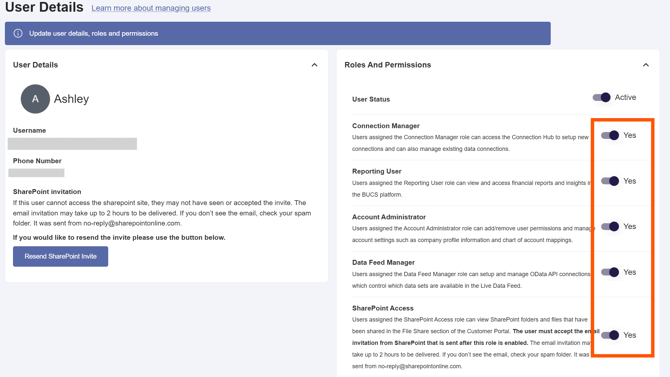Screen dimensions: 670x377
Task: Switch off Account Administrator role
Action: (x=610, y=227)
